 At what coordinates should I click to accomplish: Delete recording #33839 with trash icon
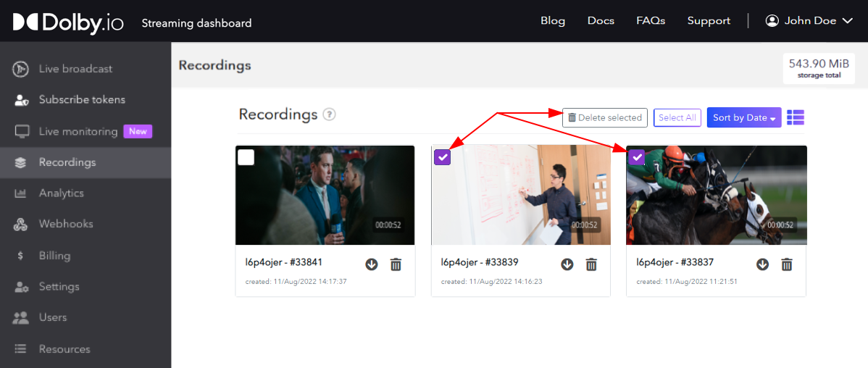point(591,264)
